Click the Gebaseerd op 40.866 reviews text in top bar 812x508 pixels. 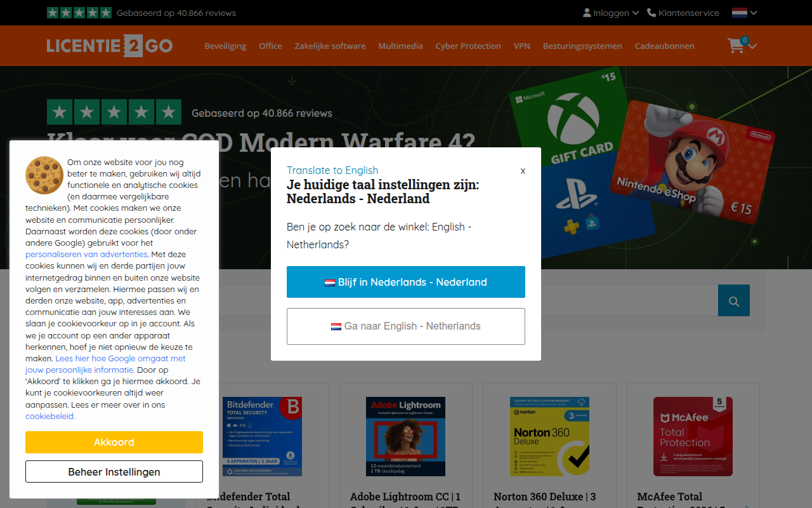pyautogui.click(x=176, y=13)
